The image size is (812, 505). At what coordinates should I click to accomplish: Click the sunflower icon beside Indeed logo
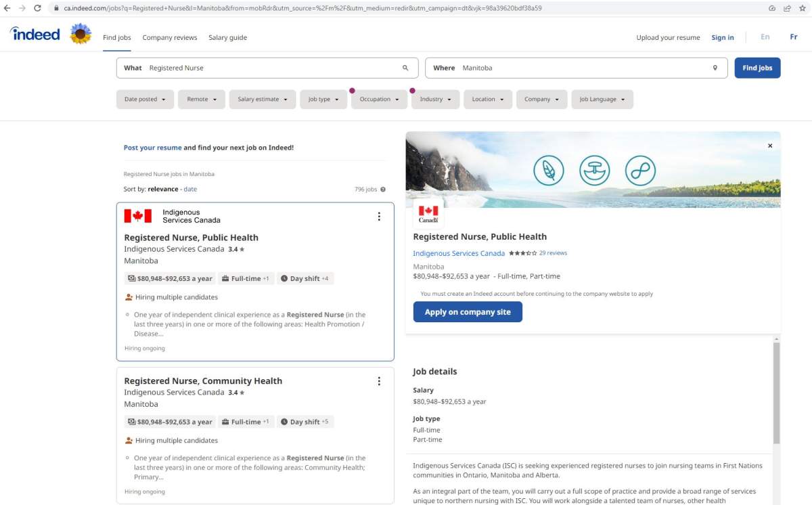coord(81,34)
